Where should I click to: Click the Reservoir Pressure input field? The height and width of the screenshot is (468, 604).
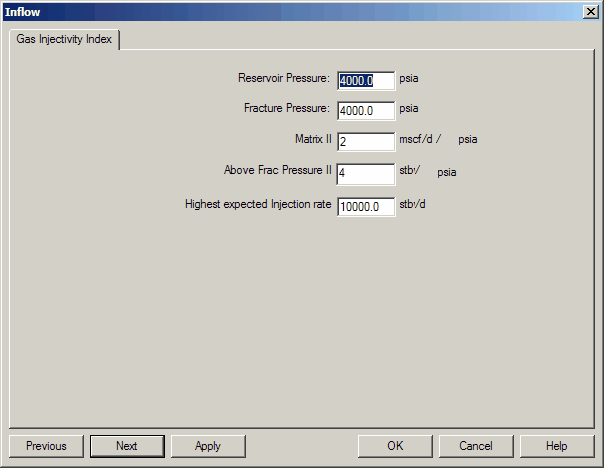366,80
